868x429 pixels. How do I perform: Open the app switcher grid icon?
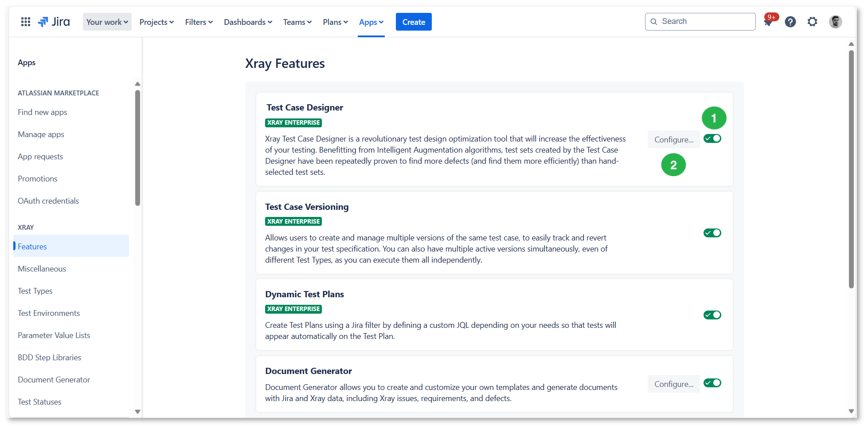[x=26, y=22]
